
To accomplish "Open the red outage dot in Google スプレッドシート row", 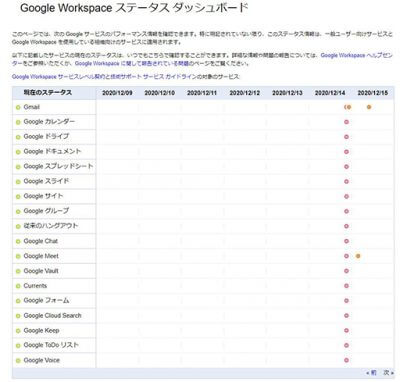I will click(x=346, y=167).
